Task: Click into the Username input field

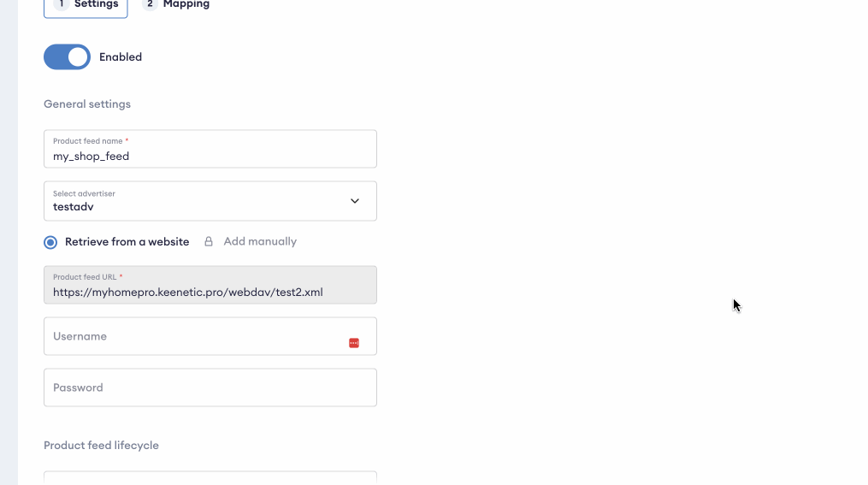Action: point(192,337)
